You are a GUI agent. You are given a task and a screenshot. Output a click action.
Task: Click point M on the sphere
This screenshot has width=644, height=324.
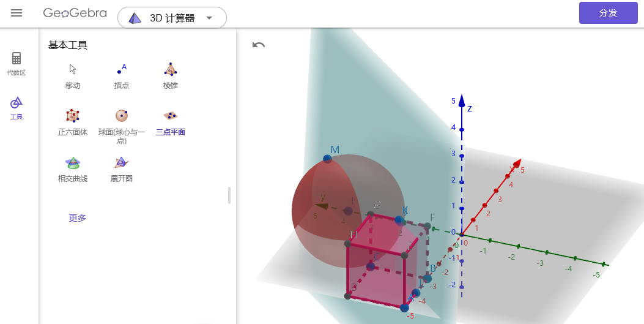[327, 159]
